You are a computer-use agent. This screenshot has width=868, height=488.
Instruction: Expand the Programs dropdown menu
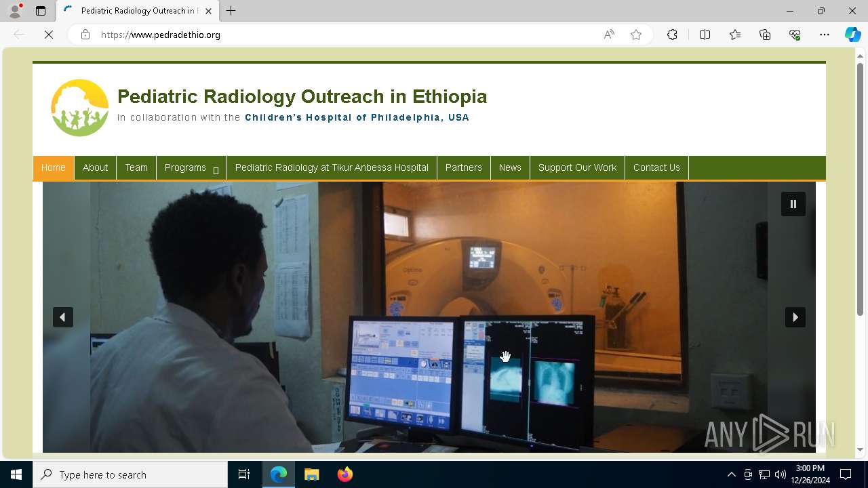192,167
